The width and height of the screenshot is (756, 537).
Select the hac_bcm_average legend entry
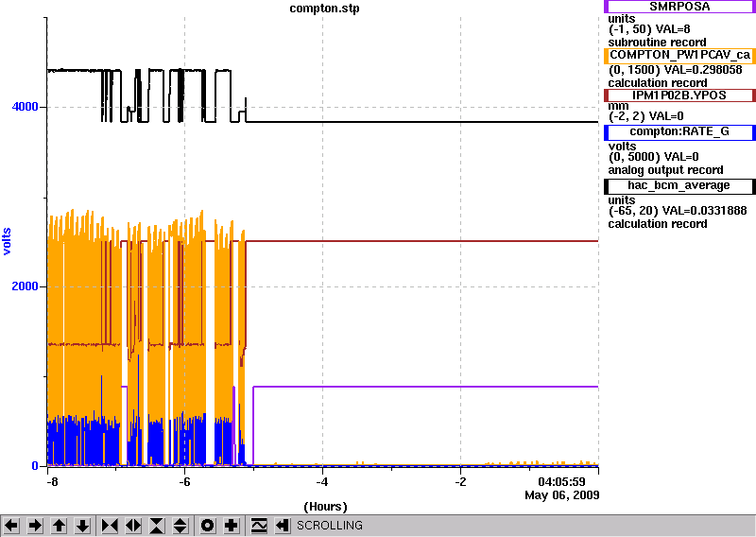tap(679, 186)
